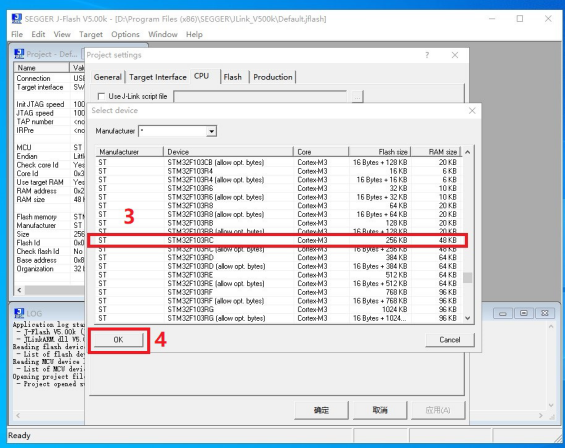
Task: Switch to the Target Interface tab
Action: coord(157,77)
